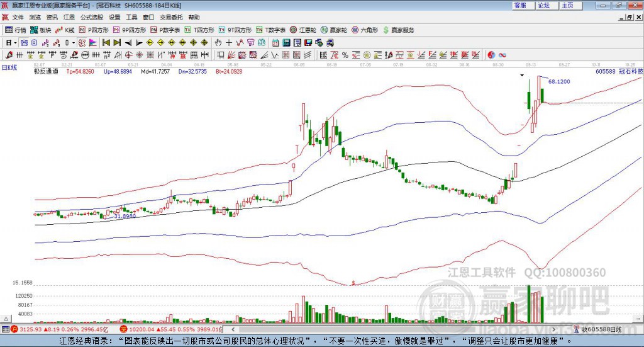
Task: Open the 资讯 menu
Action: click(x=52, y=17)
